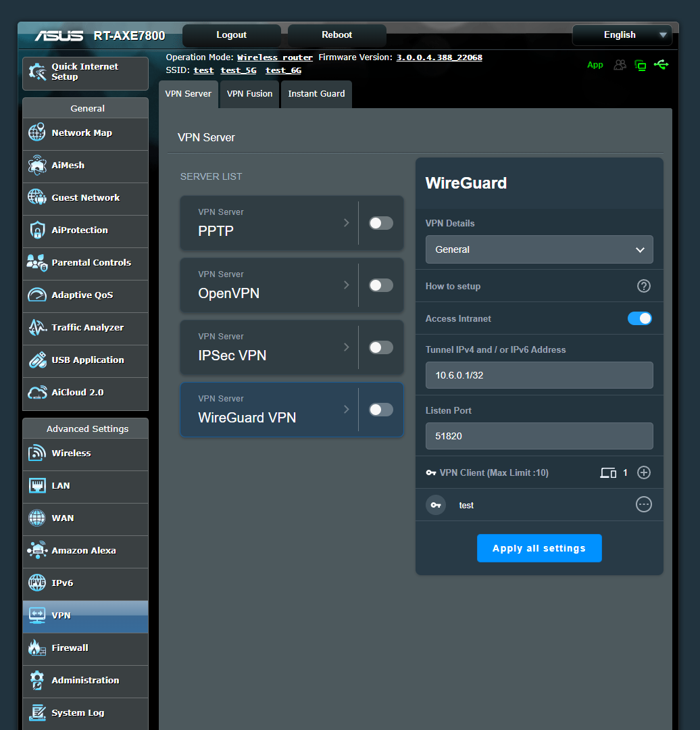Enable the WireGuard VPN server toggle
This screenshot has height=730, width=700.
[x=380, y=410]
